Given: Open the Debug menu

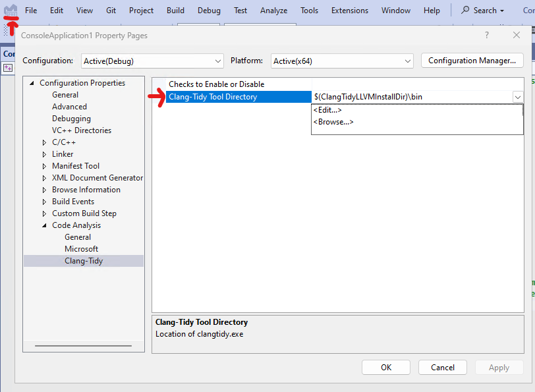Looking at the screenshot, I should coord(209,11).
